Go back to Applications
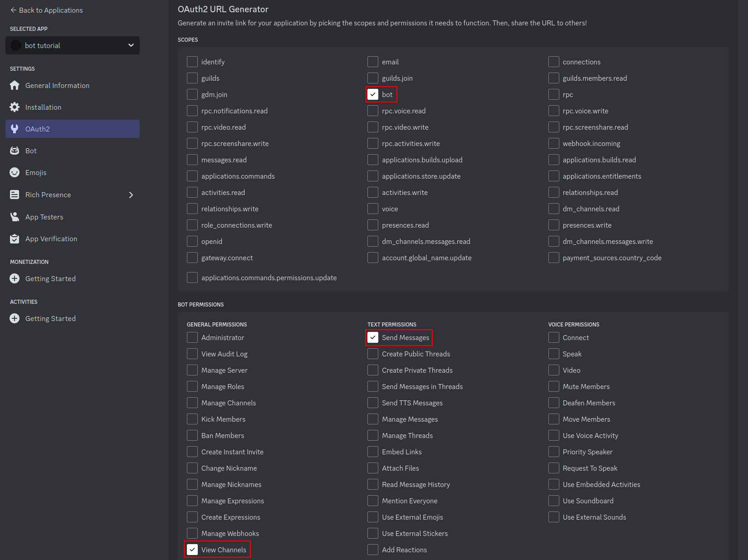748x560 pixels. pyautogui.click(x=46, y=10)
